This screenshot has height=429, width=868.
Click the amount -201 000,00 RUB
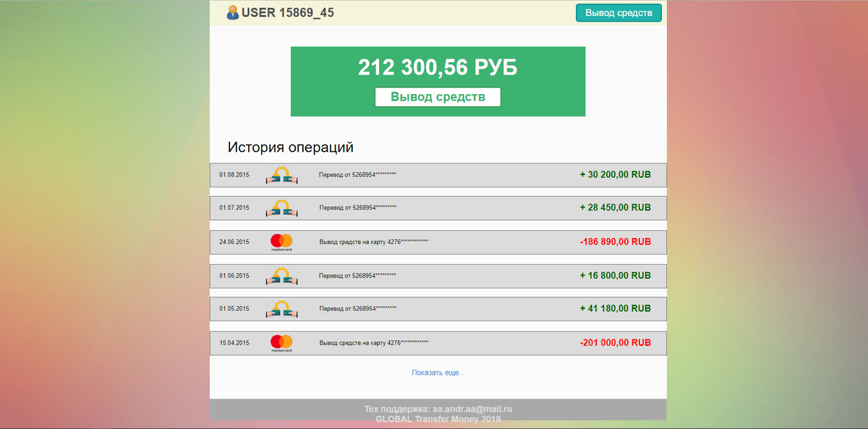pyautogui.click(x=616, y=343)
